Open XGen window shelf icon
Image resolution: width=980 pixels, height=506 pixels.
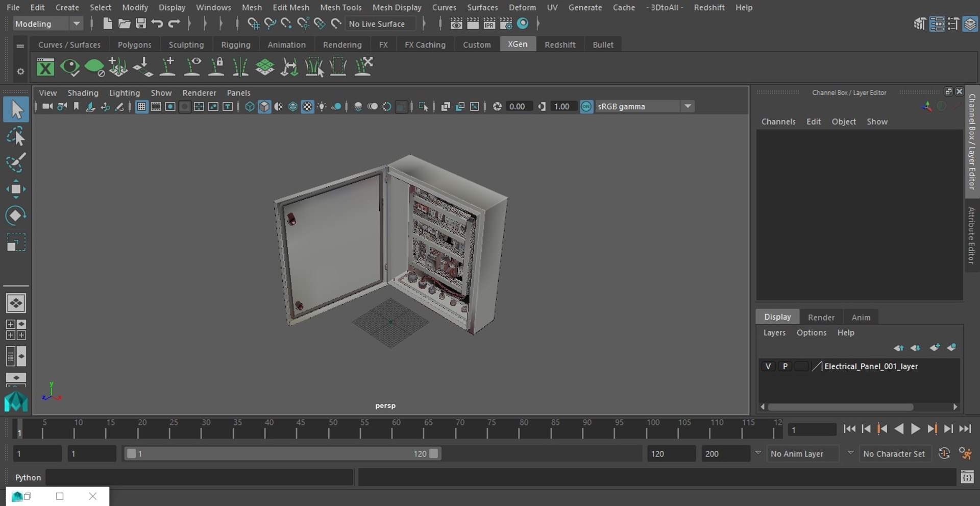(x=45, y=67)
